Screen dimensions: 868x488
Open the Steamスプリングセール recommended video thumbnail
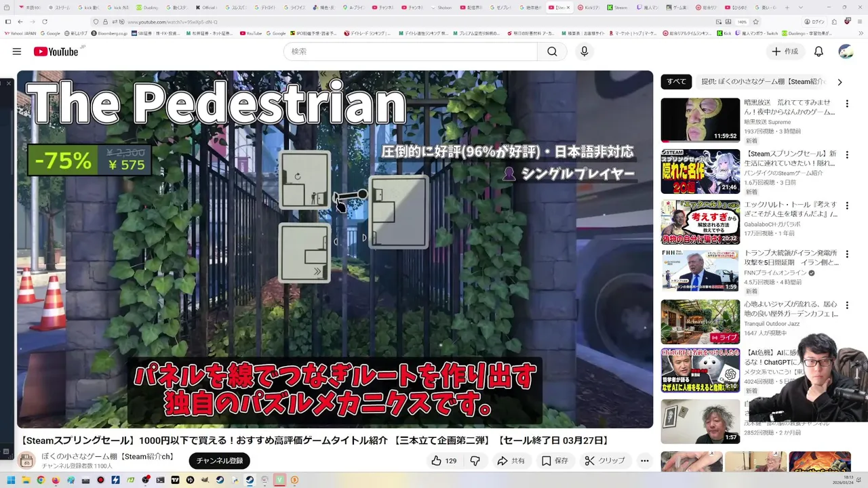click(701, 171)
